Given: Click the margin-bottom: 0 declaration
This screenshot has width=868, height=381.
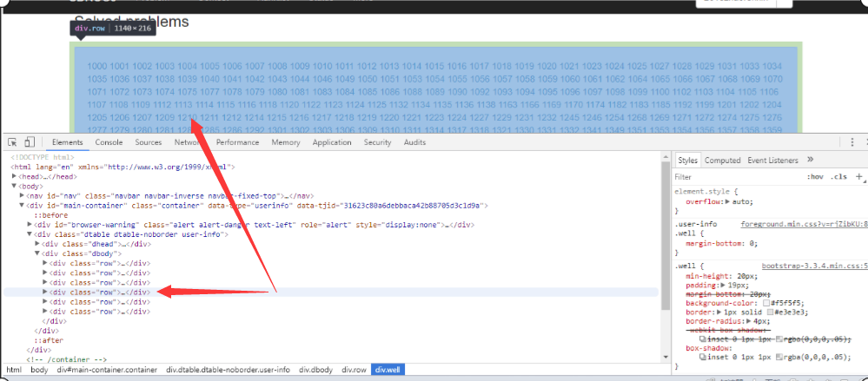Looking at the screenshot, I should pos(721,243).
